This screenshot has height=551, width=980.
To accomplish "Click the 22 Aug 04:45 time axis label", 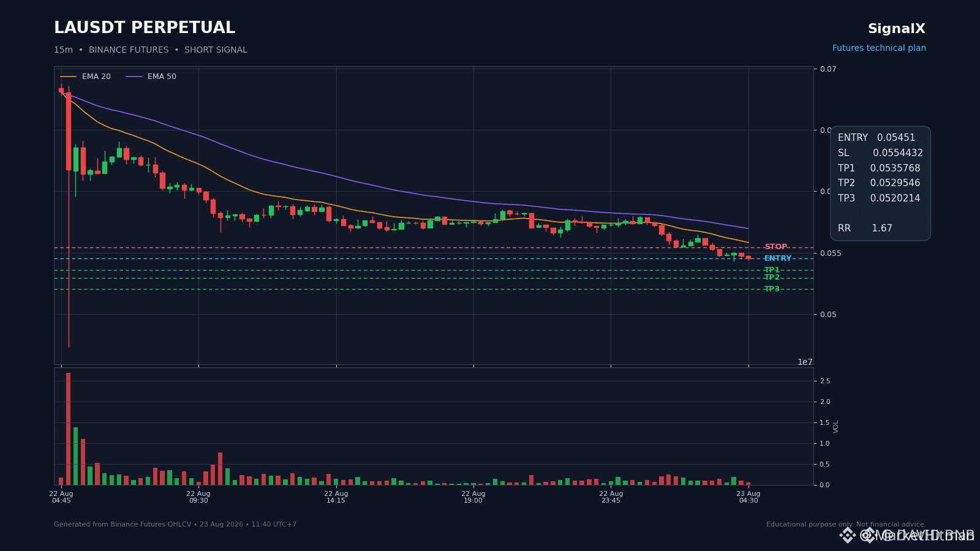I will [x=61, y=497].
